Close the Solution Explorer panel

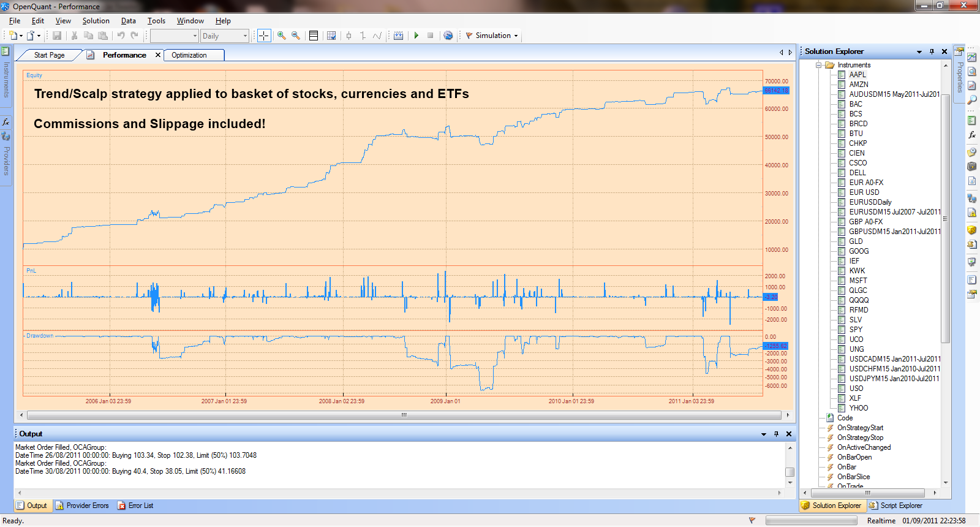[944, 52]
